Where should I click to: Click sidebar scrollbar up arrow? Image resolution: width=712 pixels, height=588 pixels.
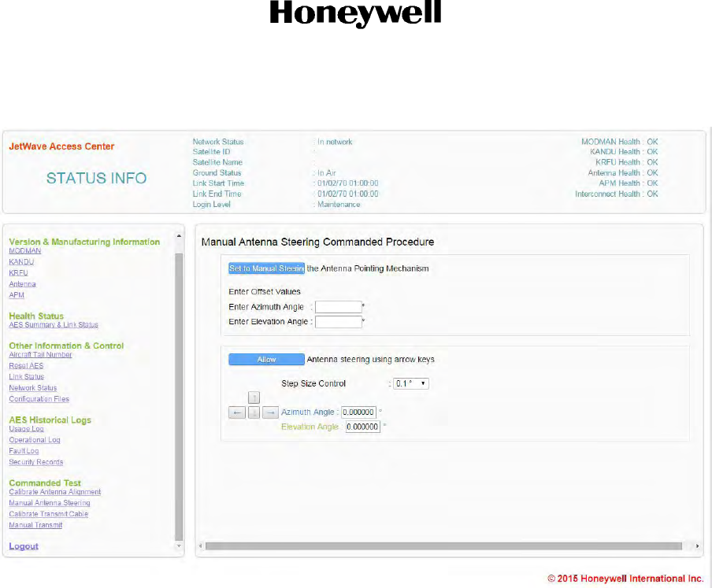[x=179, y=236]
